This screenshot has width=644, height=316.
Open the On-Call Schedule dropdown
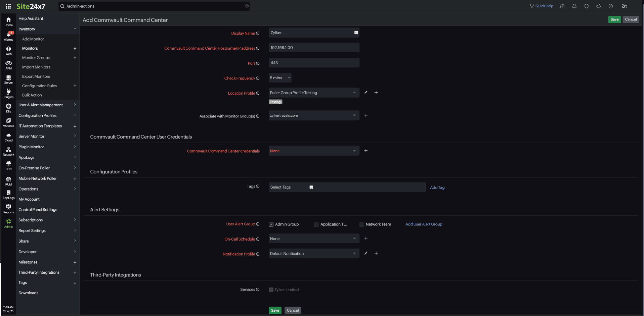point(313,238)
